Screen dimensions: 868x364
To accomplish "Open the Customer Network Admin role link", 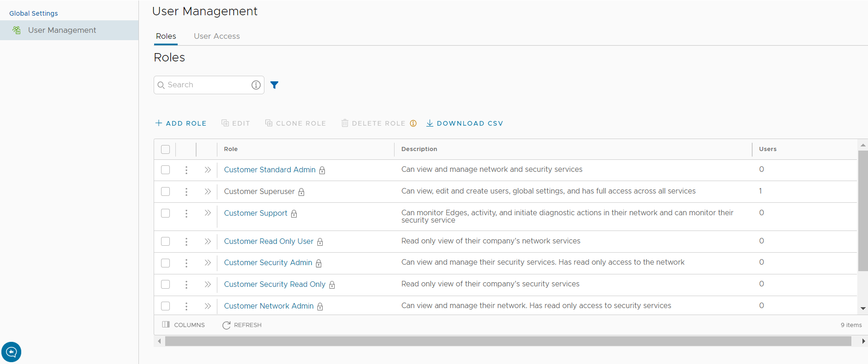I will point(269,306).
